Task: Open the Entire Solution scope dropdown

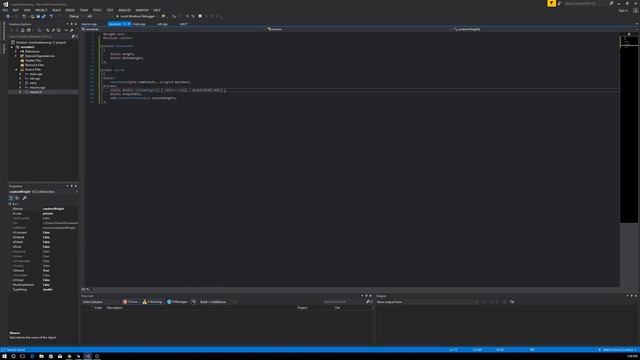Action: (100, 302)
